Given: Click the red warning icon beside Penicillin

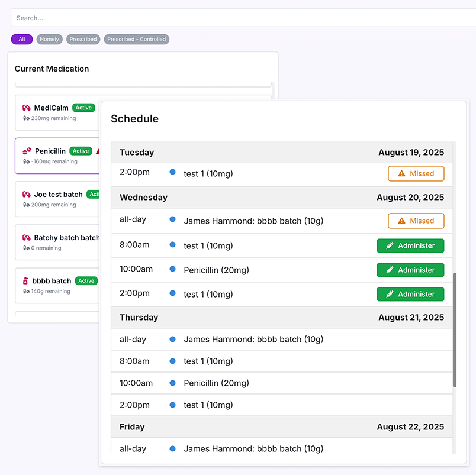Looking at the screenshot, I should (x=98, y=151).
